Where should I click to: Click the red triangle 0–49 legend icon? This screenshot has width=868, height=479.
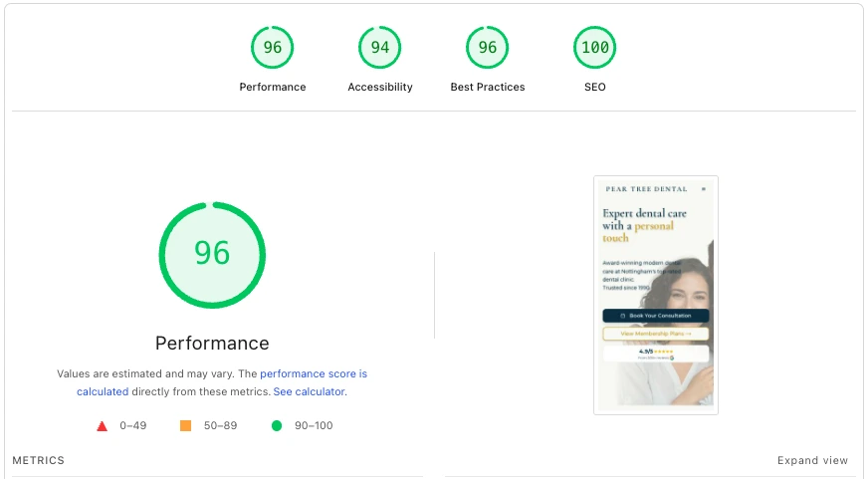102,426
